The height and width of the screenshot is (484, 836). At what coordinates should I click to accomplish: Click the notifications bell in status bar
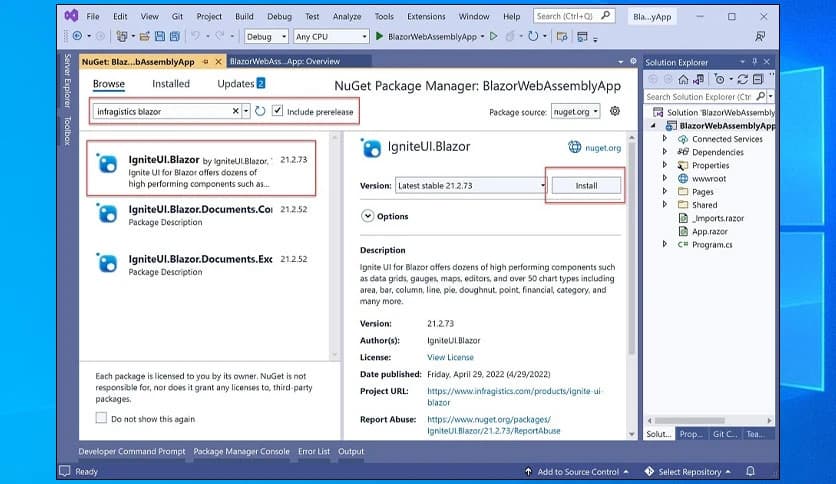point(750,471)
